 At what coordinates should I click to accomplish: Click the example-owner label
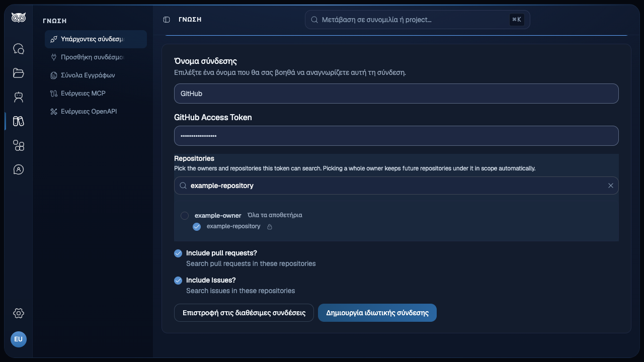tap(218, 216)
